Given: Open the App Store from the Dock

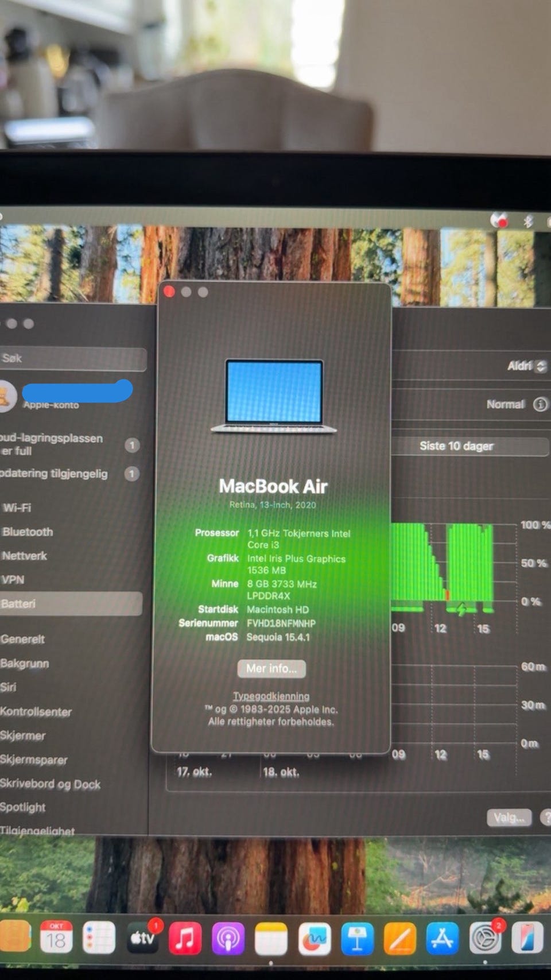Looking at the screenshot, I should pos(443,938).
